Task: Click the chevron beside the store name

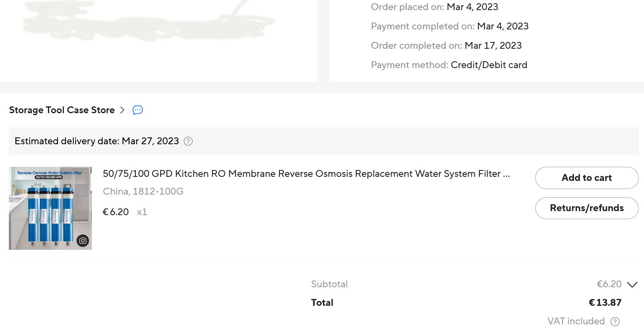Action: pyautogui.click(x=122, y=110)
